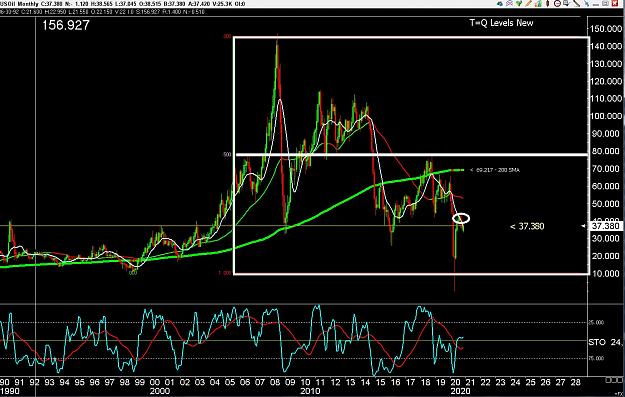The width and height of the screenshot is (625, 397).
Task: Click the restore window button in title bar
Action: 605,4
